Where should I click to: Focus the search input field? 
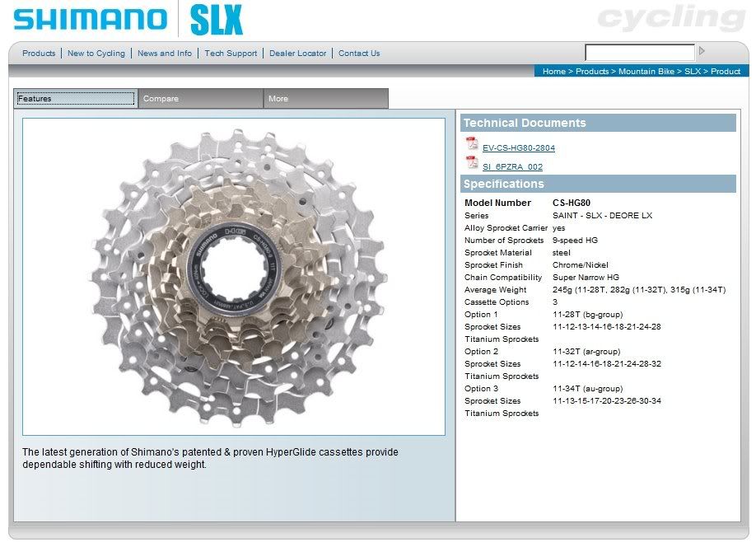(x=640, y=52)
